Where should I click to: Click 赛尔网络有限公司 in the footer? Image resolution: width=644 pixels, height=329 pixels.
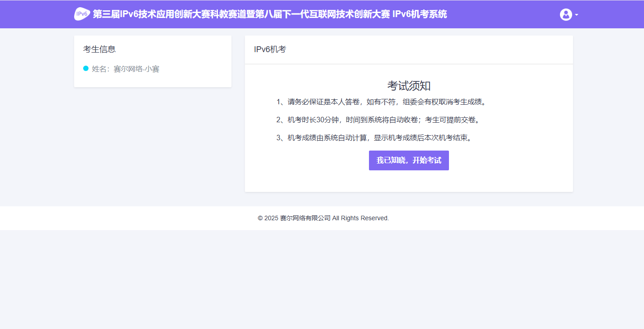click(305, 218)
